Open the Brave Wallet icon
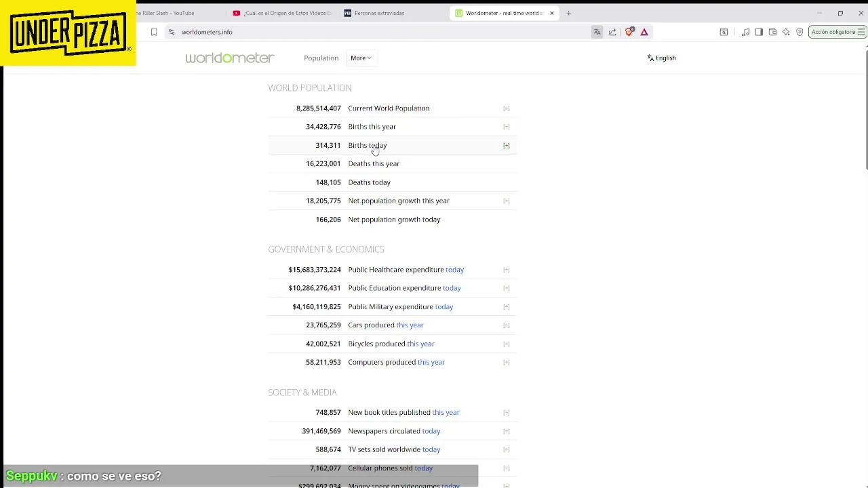This screenshot has width=868, height=488. [772, 32]
